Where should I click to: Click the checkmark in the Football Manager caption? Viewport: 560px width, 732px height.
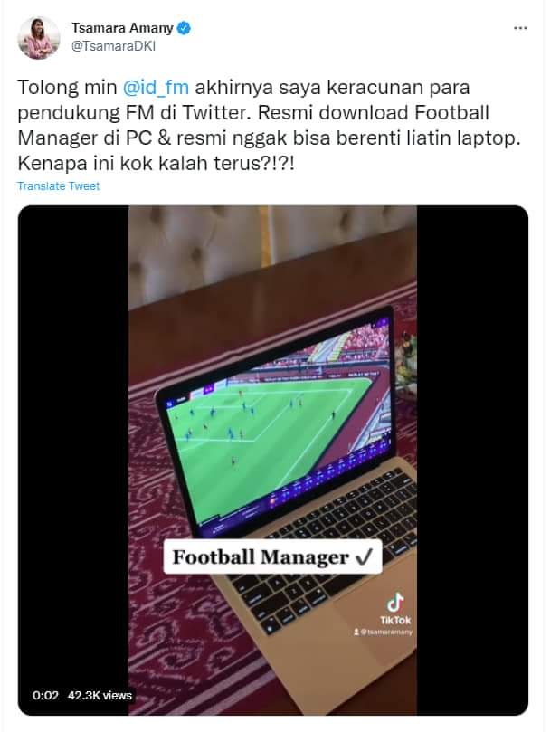(364, 556)
